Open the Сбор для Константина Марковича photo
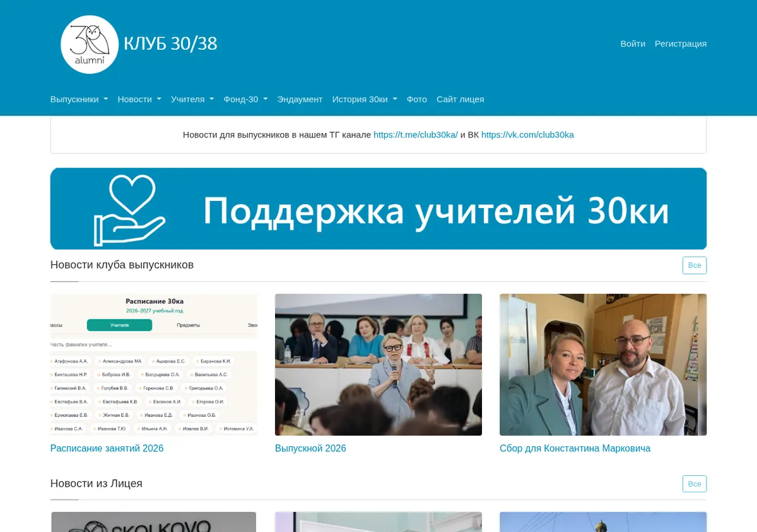The width and height of the screenshot is (757, 532). [x=603, y=364]
